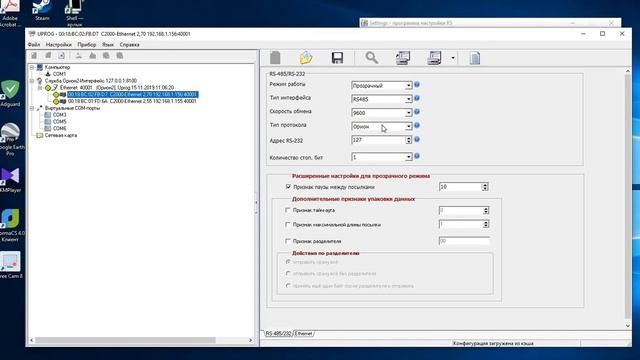
Task: Open the Настройки menu
Action: coord(59,44)
